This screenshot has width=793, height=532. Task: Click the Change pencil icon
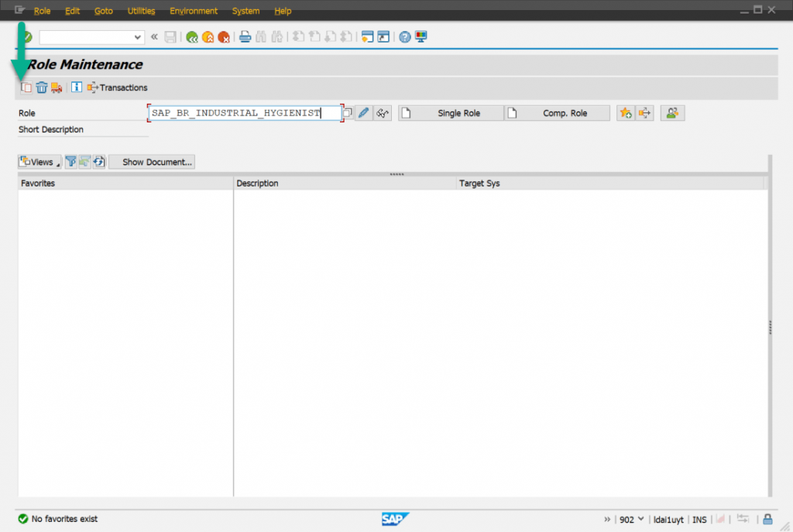tap(364, 113)
